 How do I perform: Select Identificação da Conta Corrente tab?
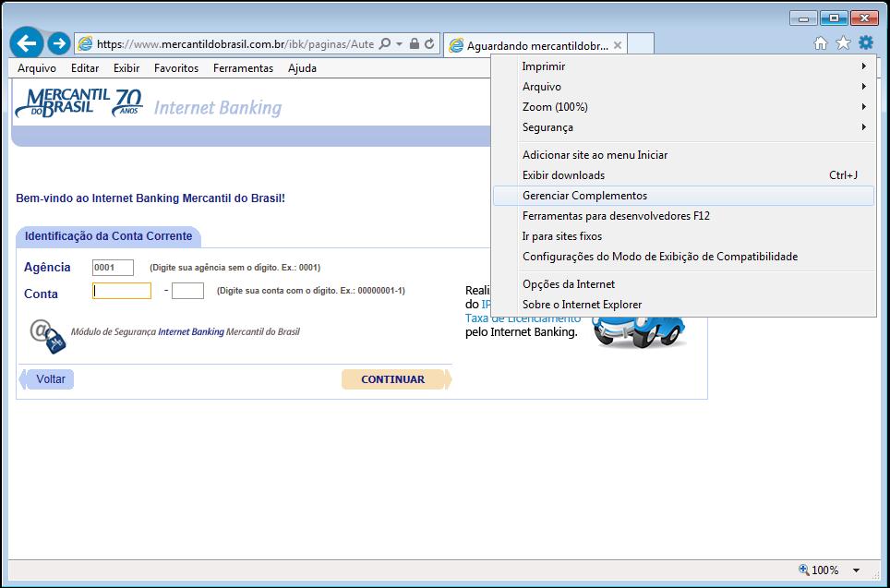coord(108,236)
